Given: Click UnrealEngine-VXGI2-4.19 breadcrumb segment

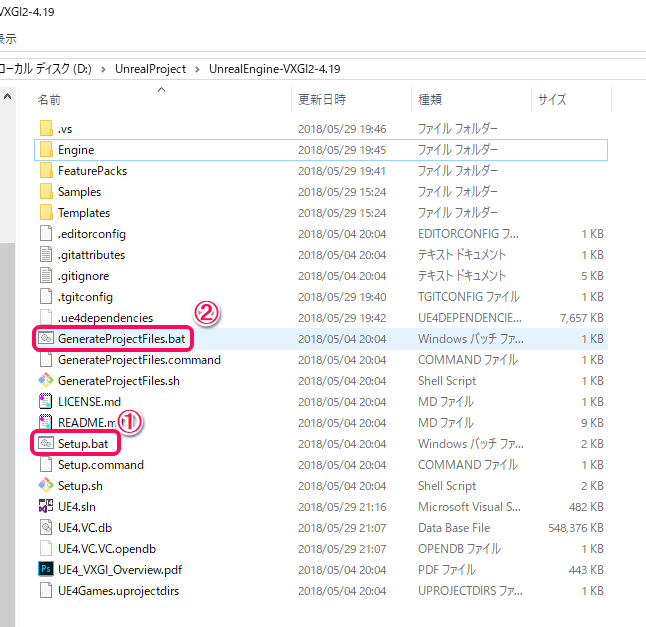Looking at the screenshot, I should pos(275,69).
